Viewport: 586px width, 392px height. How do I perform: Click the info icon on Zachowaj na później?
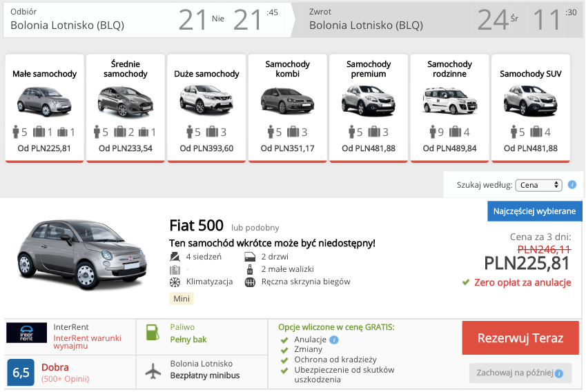point(559,373)
